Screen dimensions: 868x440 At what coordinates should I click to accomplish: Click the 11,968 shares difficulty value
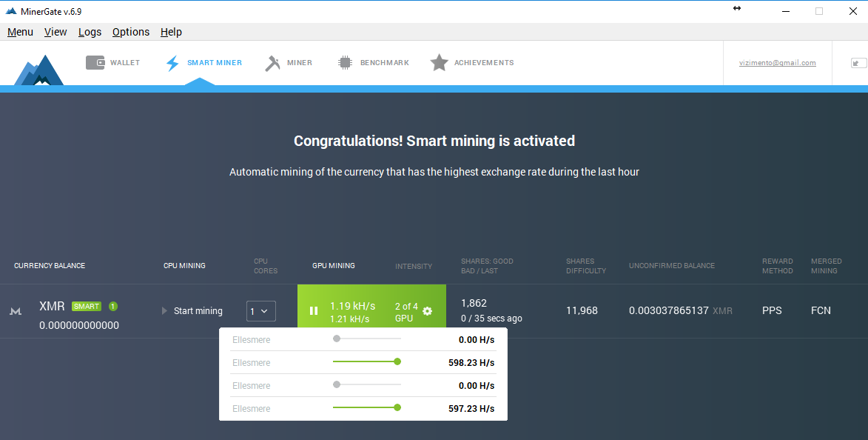tap(582, 311)
